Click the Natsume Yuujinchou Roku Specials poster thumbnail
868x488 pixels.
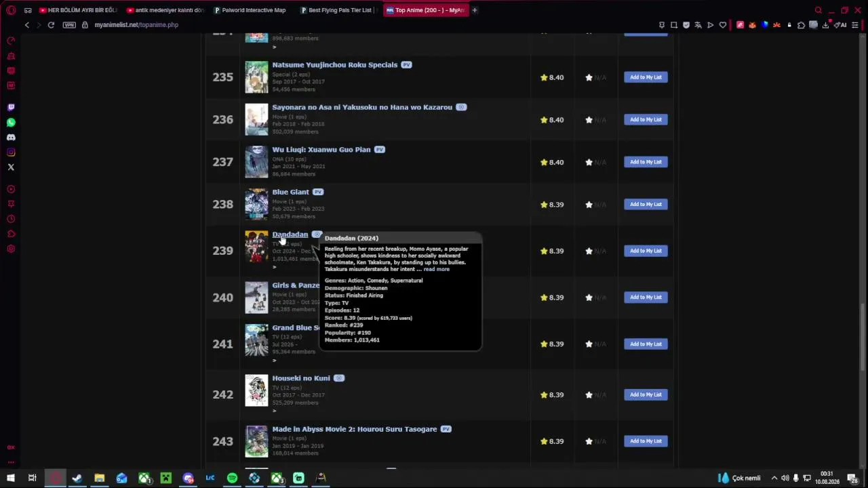(256, 77)
